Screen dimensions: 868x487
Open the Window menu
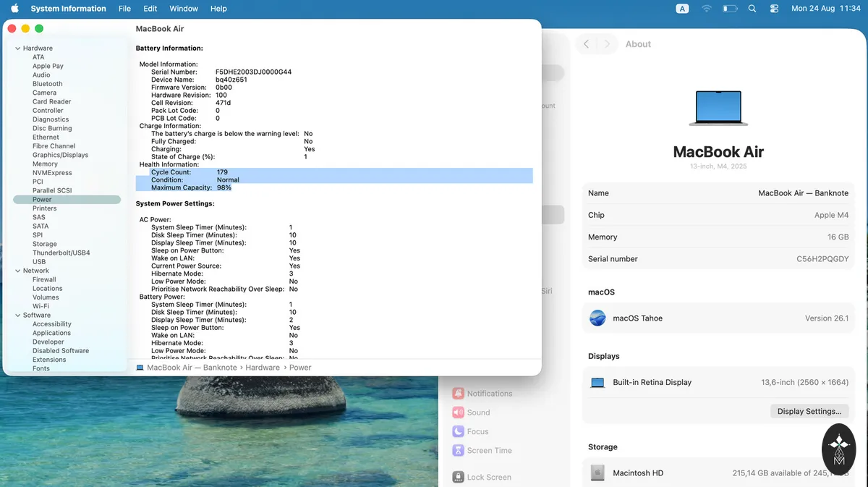tap(184, 9)
